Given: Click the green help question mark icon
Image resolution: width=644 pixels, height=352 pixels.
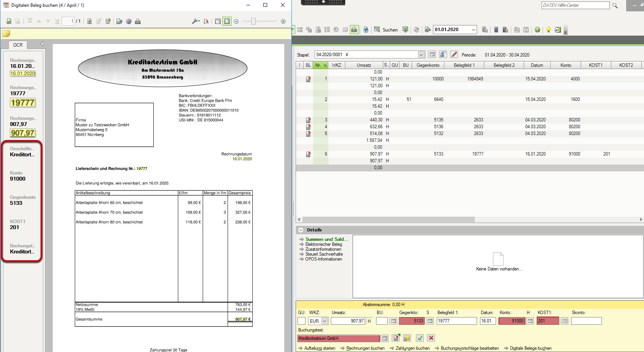Looking at the screenshot, I should tap(537, 30).
